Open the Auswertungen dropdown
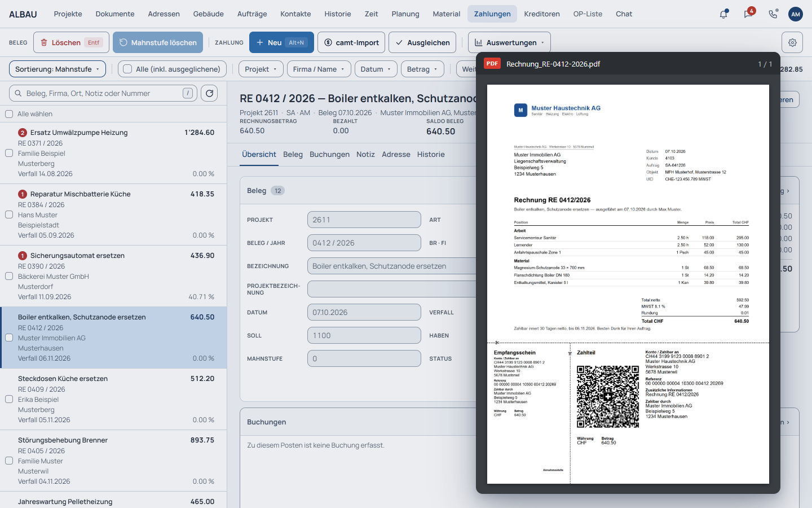The width and height of the screenshot is (812, 508). click(509, 42)
